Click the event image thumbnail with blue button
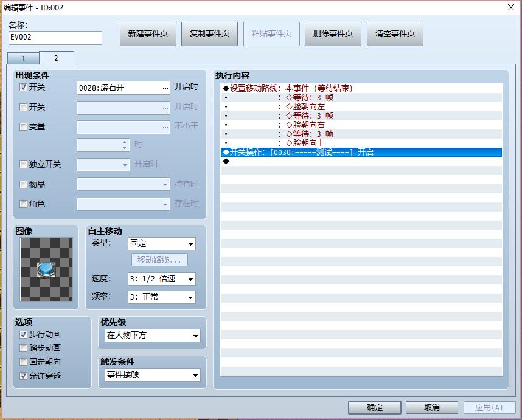522x420 pixels. pos(46,269)
